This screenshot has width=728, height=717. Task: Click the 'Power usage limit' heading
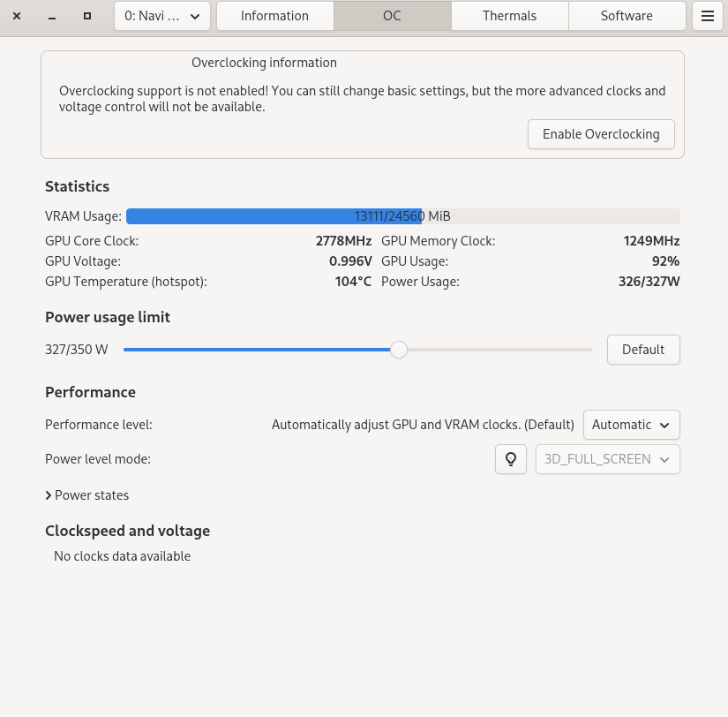point(108,317)
